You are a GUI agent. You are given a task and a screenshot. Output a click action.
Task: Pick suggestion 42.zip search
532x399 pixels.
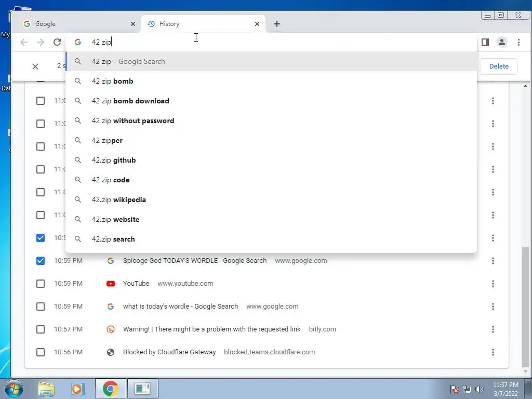[x=271, y=239]
